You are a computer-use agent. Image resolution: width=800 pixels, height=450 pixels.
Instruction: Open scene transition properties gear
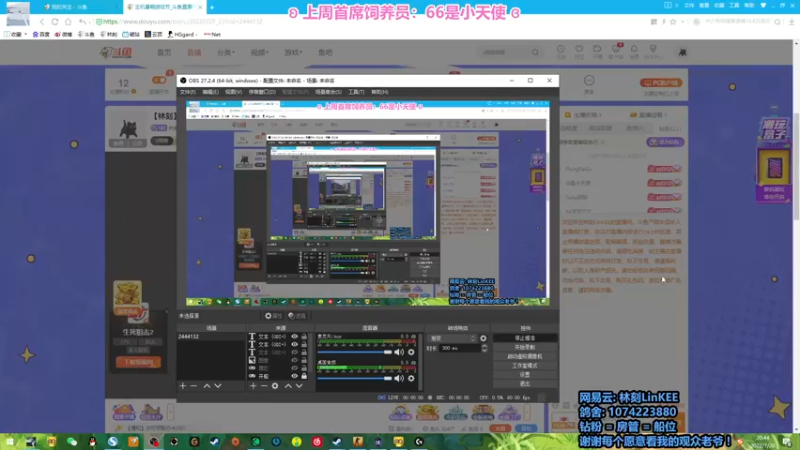point(483,338)
